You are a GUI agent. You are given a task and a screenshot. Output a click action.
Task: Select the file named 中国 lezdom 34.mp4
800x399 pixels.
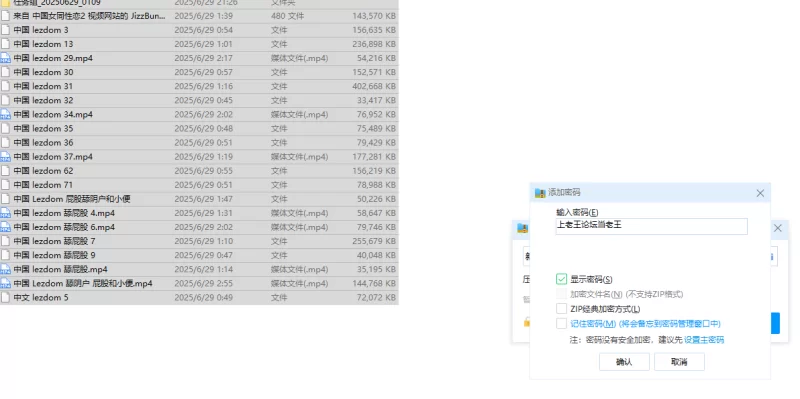tap(53, 114)
